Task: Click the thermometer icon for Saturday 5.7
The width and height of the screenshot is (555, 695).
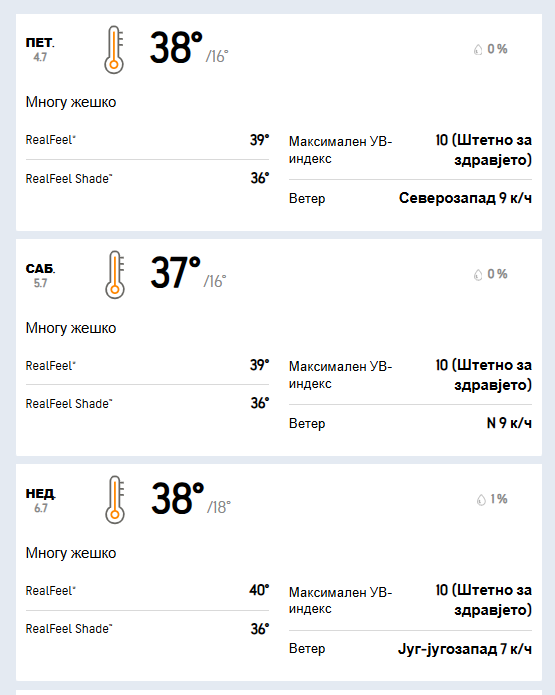Action: pyautogui.click(x=115, y=274)
